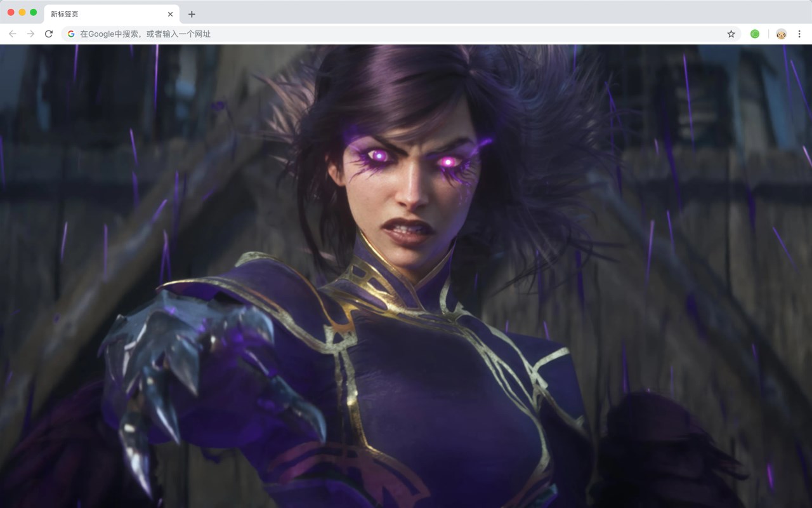Go forward using the forward arrow

(30, 34)
